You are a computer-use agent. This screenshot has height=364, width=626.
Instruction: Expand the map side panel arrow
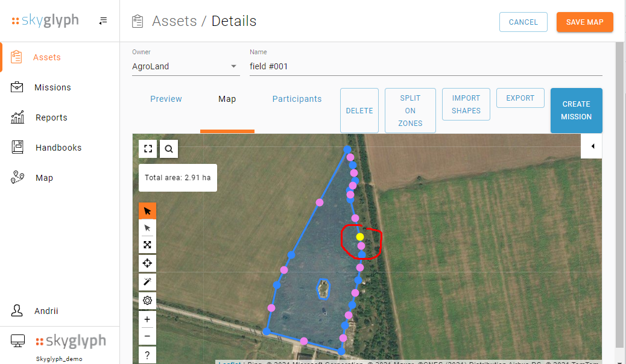click(591, 146)
